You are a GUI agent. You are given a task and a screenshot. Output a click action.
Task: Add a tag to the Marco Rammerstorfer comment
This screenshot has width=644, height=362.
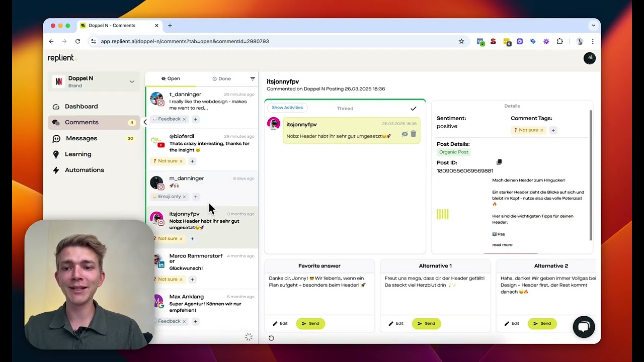click(192, 280)
